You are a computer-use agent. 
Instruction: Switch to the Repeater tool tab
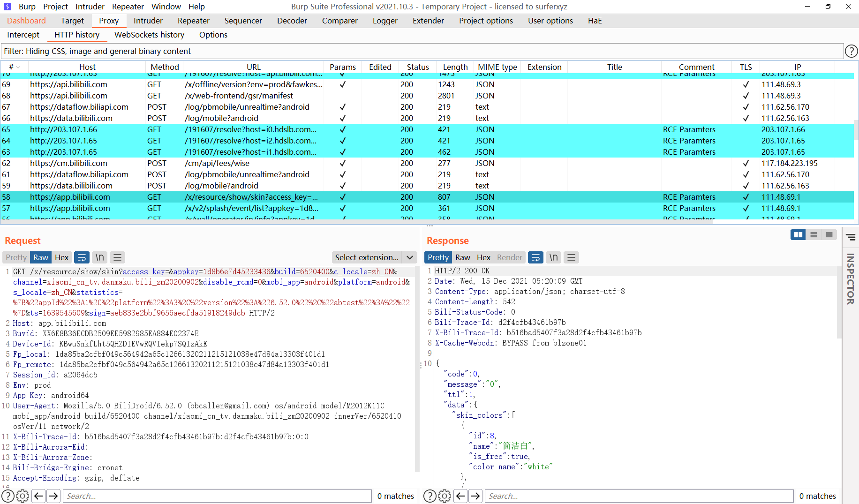tap(194, 21)
